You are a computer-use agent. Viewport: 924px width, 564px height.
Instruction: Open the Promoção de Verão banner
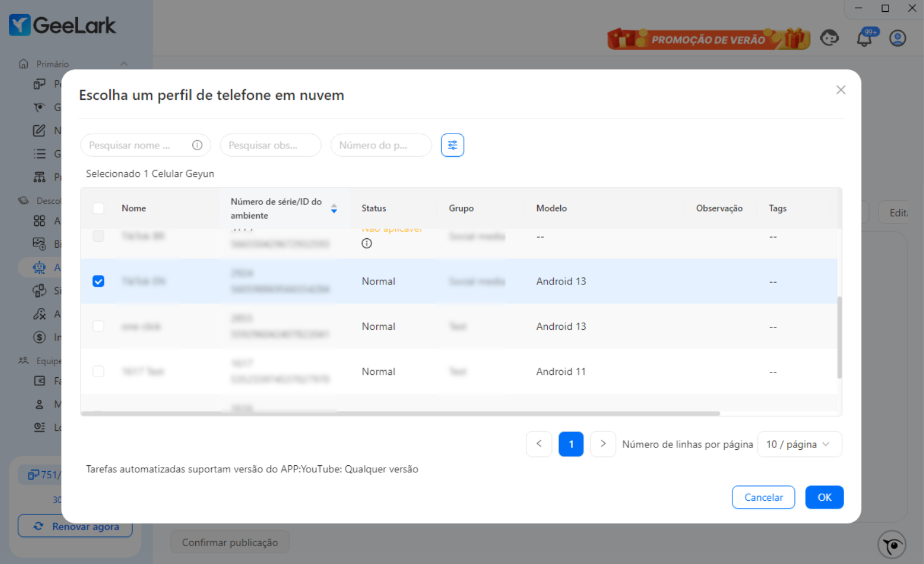[708, 39]
